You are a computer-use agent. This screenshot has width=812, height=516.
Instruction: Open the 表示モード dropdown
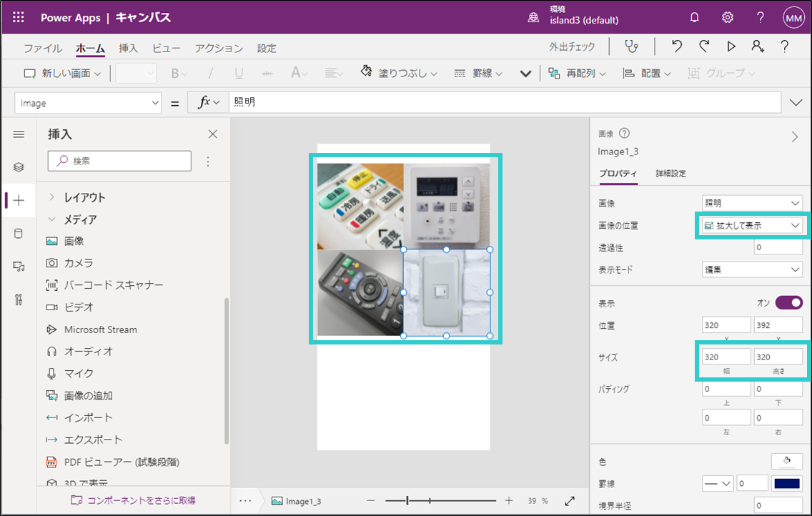coord(752,269)
